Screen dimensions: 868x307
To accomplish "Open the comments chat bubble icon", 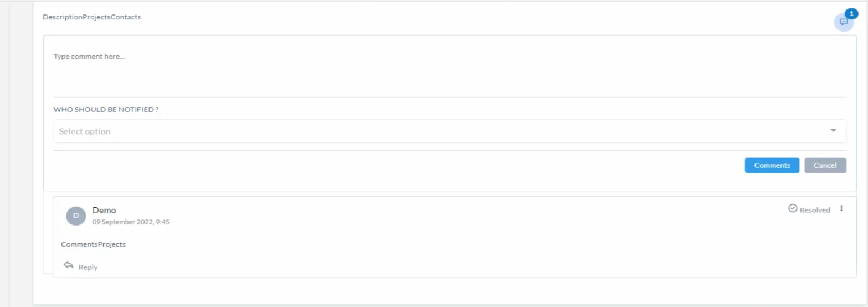I will click(x=844, y=22).
